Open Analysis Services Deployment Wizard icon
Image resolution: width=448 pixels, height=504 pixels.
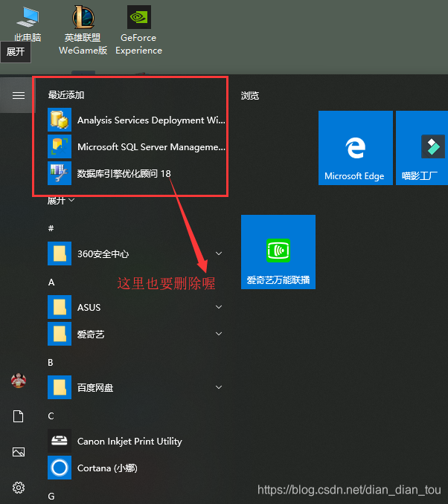tap(60, 120)
